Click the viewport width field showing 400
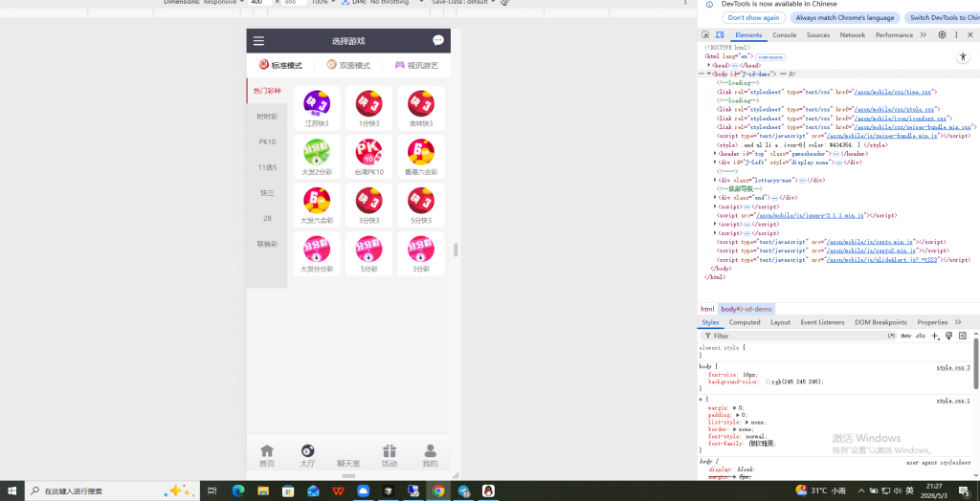Screen dimensions: 980x501 [260, 2]
